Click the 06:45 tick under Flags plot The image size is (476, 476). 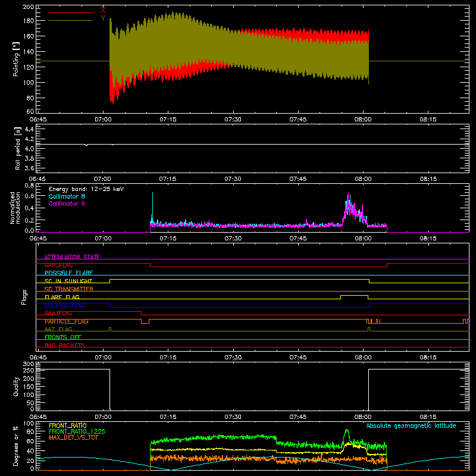(x=38, y=358)
